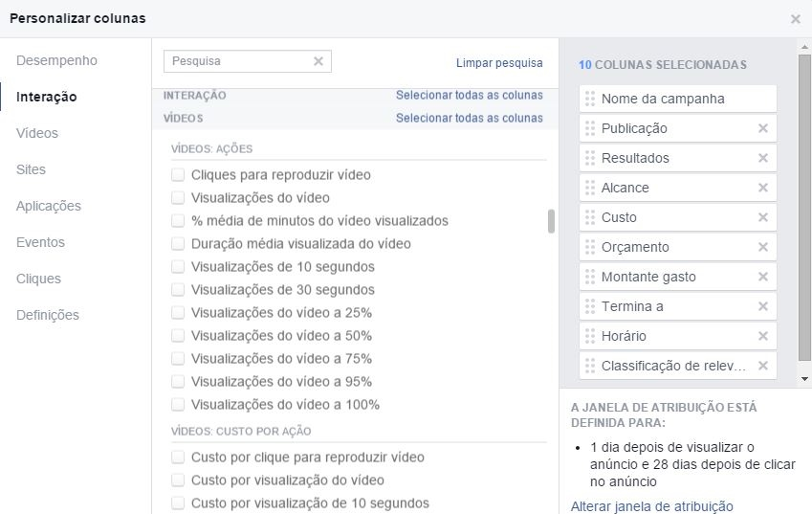Grab the drag handle of Nome da campanha

click(590, 99)
